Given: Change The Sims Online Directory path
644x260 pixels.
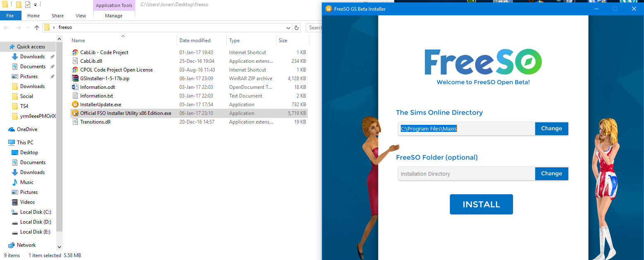Looking at the screenshot, I should click(x=551, y=129).
